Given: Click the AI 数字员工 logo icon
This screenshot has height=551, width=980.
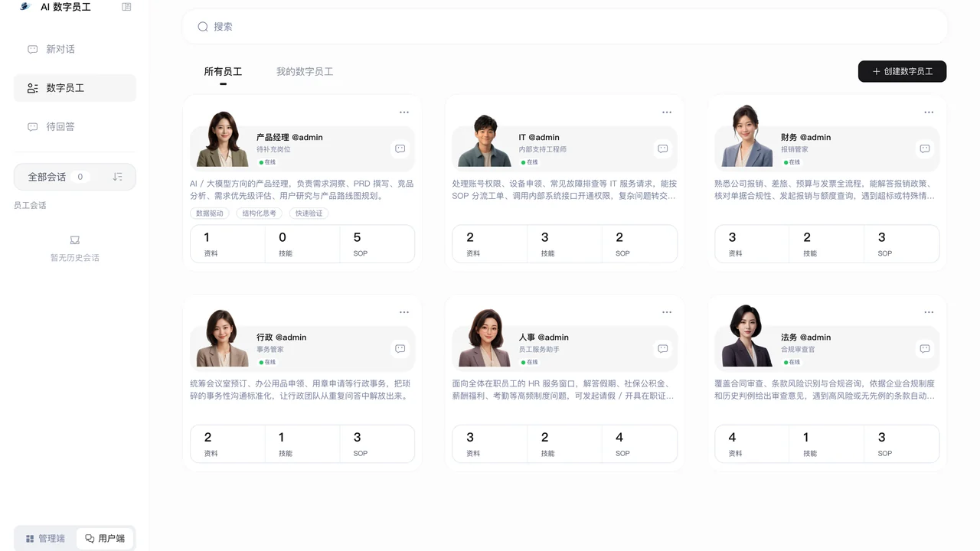Looking at the screenshot, I should [25, 7].
